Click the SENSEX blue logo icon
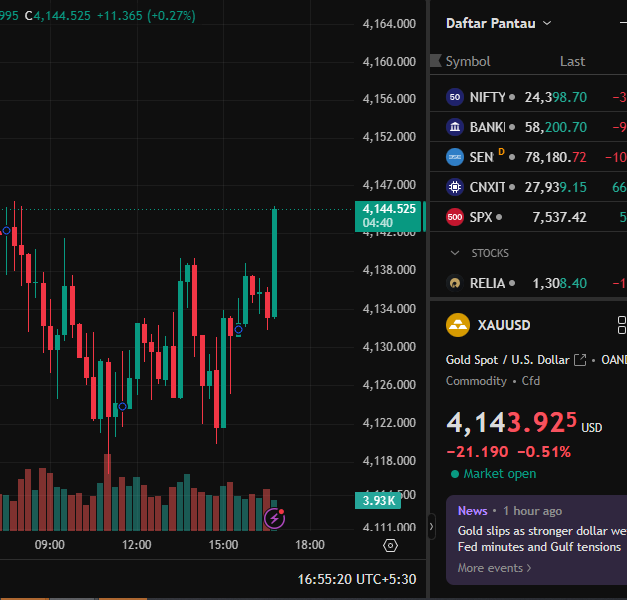The height and width of the screenshot is (600, 627). point(455,157)
